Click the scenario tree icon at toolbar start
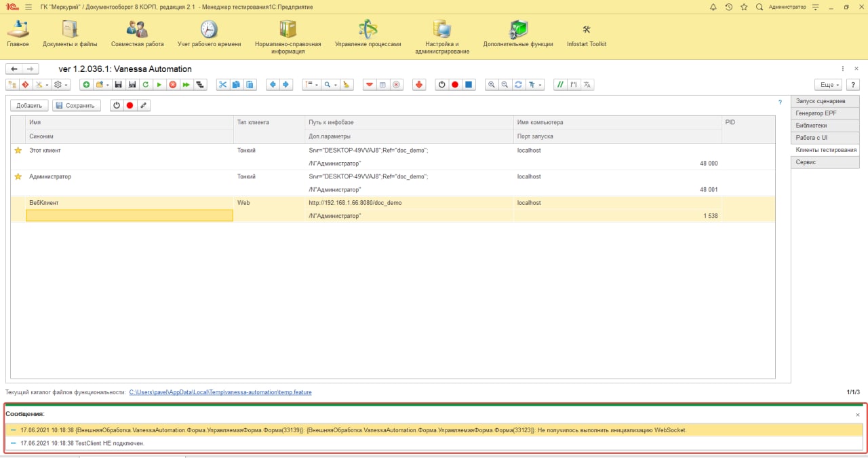The image size is (868, 458). coord(12,85)
